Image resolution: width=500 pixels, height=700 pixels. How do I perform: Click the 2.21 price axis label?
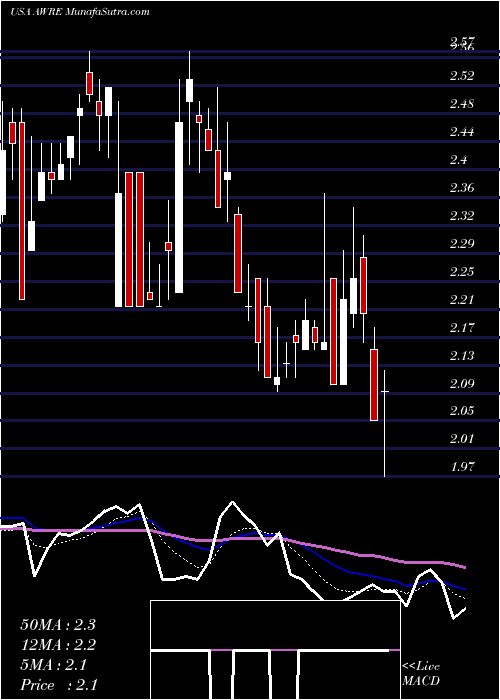(x=461, y=300)
